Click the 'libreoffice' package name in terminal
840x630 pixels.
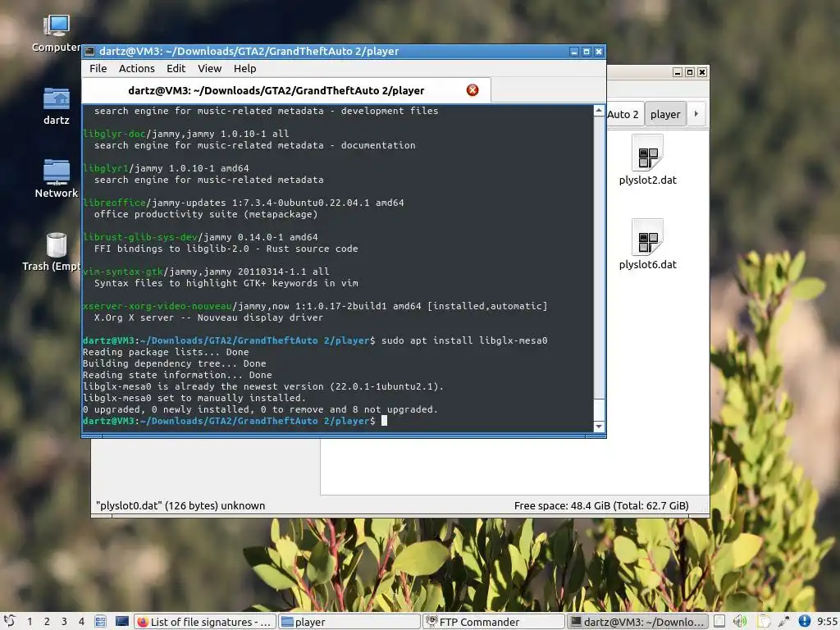(114, 203)
